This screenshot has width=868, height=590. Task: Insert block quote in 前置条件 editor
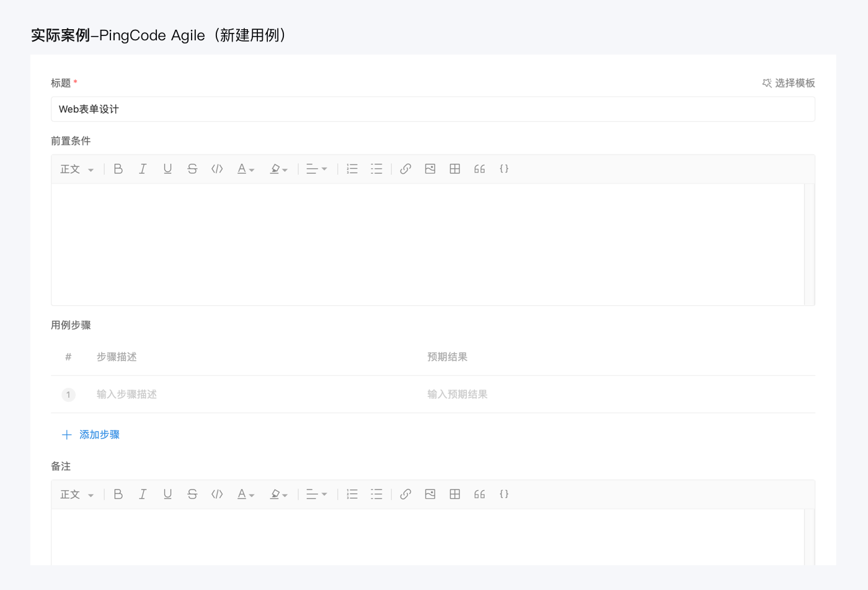[x=479, y=169]
